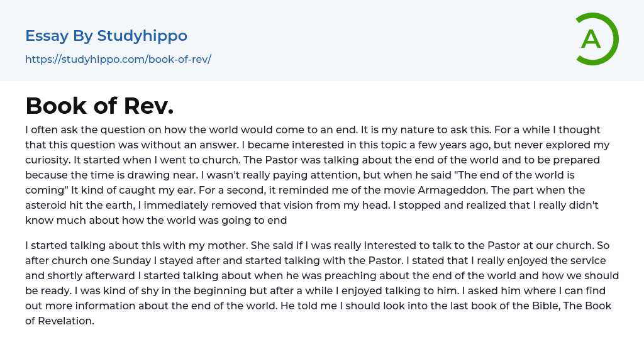Click the first paragraph's opening line 'I often ask'

(53, 130)
